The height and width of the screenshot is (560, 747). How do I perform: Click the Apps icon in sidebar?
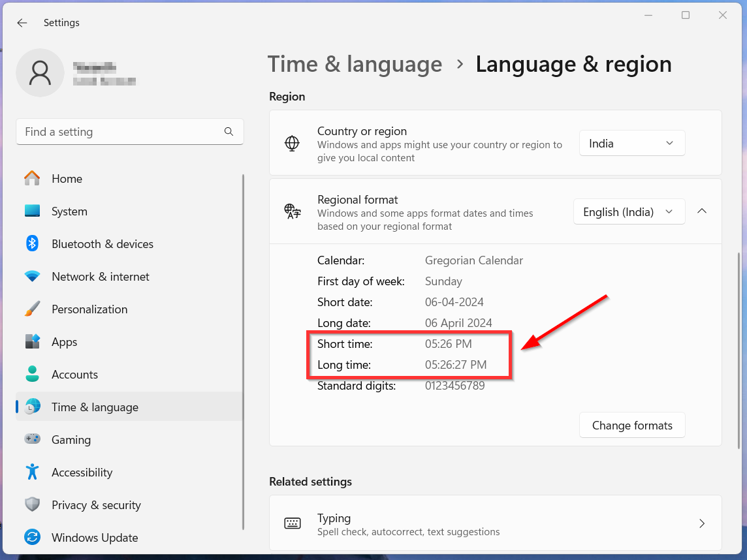click(x=33, y=341)
